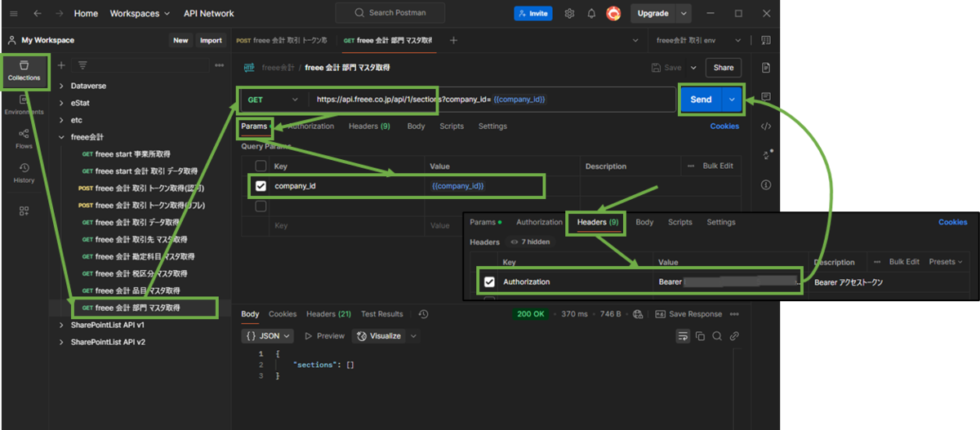
Task: Switch response view to Preview
Action: (324, 336)
